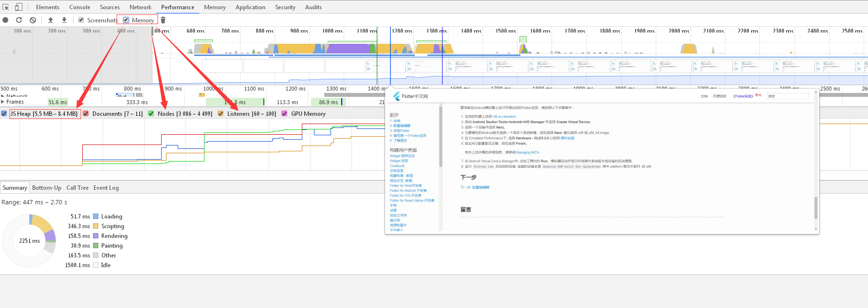Click the gray Other legend swatch

[x=96, y=255]
